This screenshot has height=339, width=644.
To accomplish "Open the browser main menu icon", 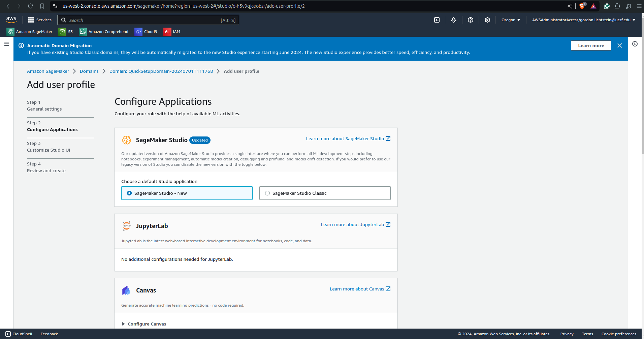I will [639, 6].
